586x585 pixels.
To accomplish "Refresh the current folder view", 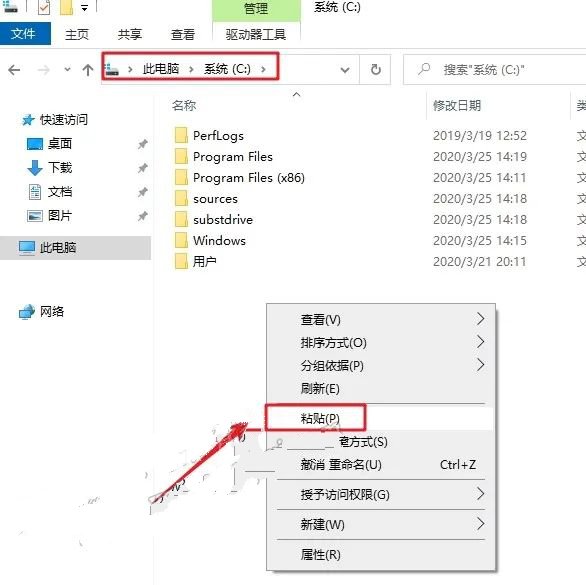I will (375, 70).
